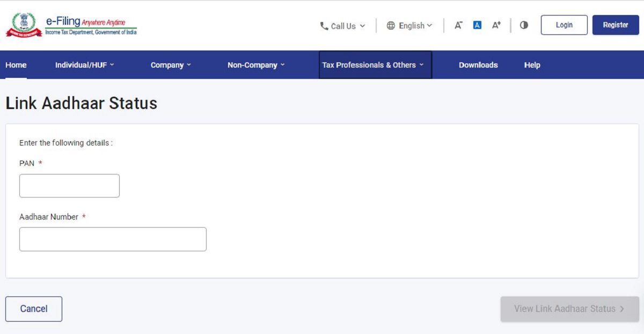Open the Company menu dropdown

click(171, 65)
